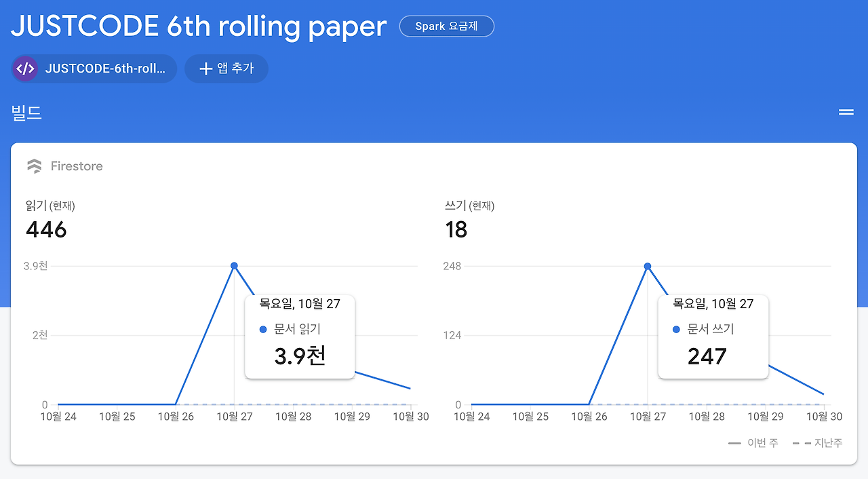
Task: Select the peak data point on the 읽기 chart
Action: [234, 265]
